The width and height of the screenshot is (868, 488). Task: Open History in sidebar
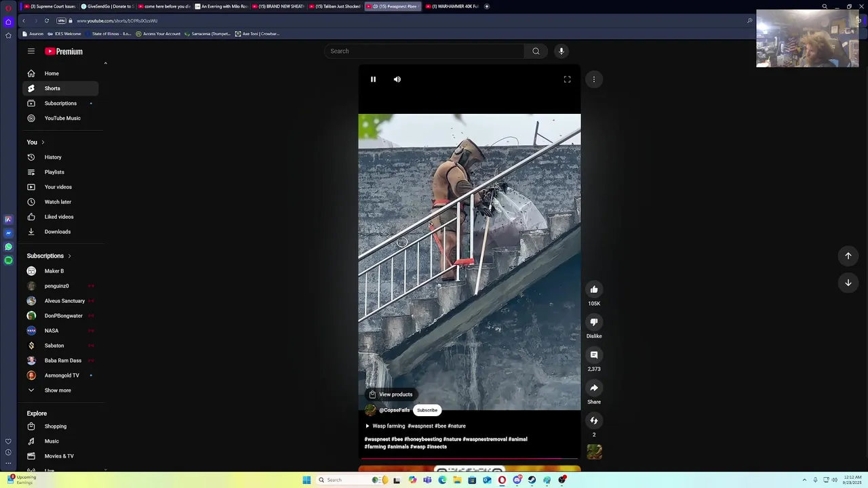coord(60,157)
